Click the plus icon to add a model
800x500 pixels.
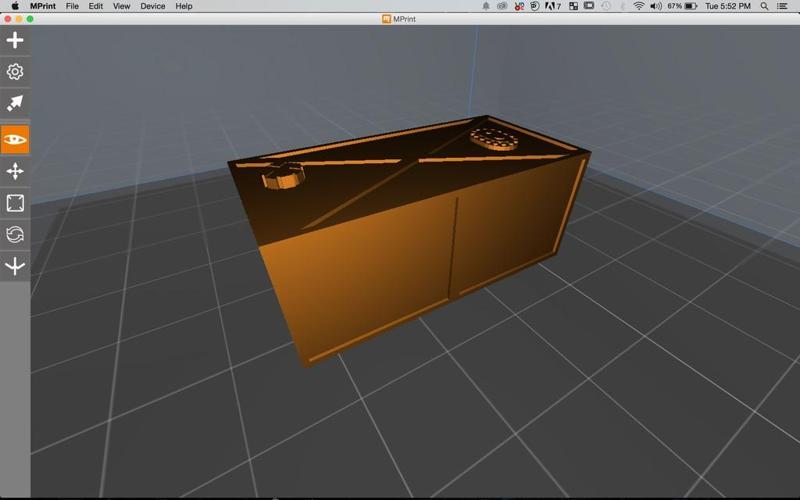tap(15, 40)
